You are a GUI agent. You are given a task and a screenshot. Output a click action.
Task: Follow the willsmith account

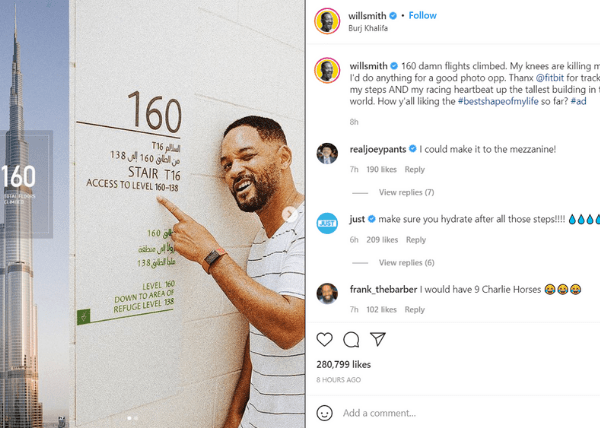[422, 16]
